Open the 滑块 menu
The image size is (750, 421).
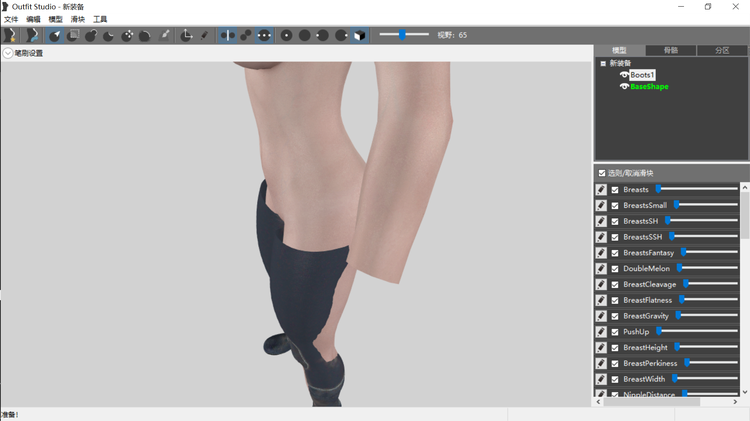(77, 19)
